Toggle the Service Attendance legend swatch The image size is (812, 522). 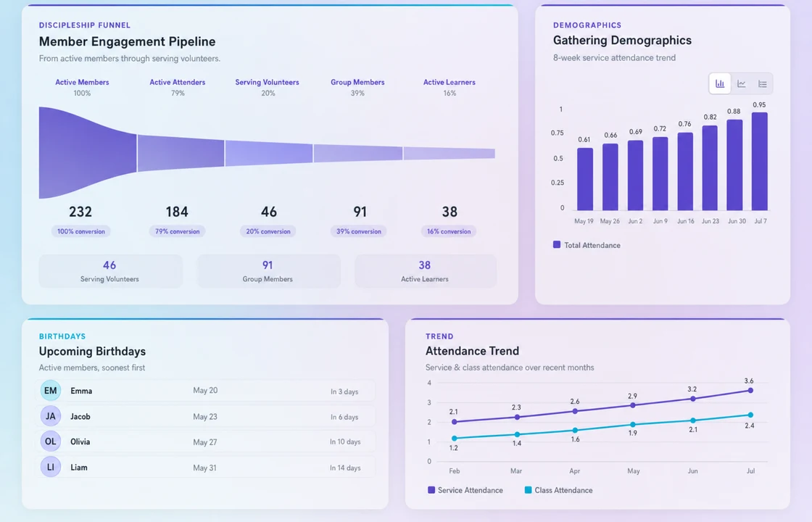click(431, 490)
